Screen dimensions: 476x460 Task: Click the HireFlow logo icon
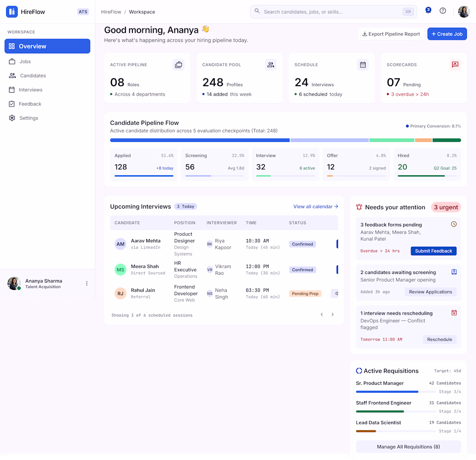click(12, 12)
